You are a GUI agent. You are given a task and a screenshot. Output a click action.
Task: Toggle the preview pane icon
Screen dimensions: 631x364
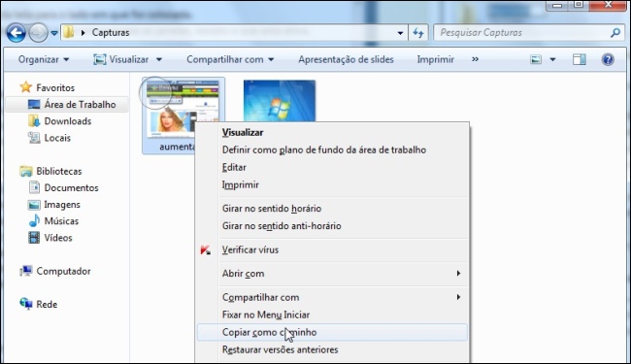pyautogui.click(x=580, y=59)
